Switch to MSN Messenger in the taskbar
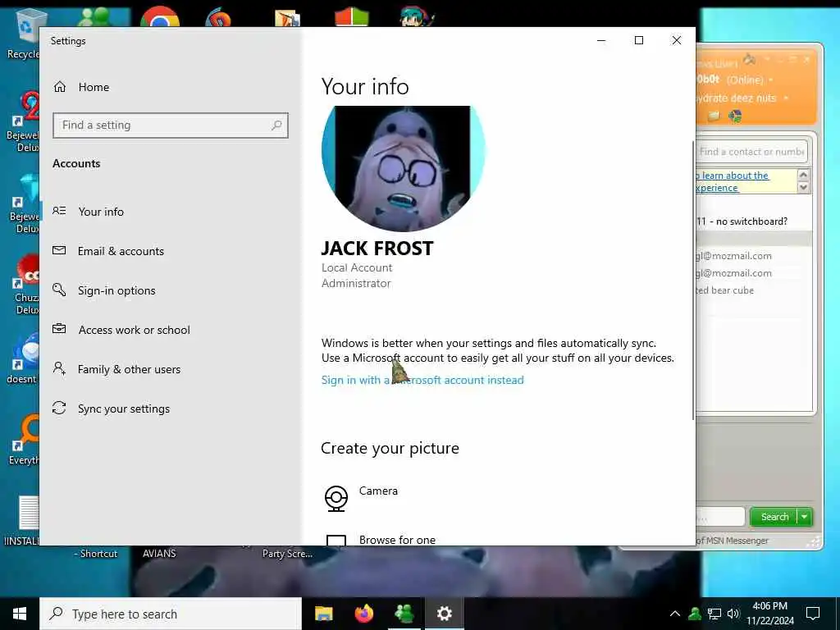The width and height of the screenshot is (840, 630). [404, 614]
